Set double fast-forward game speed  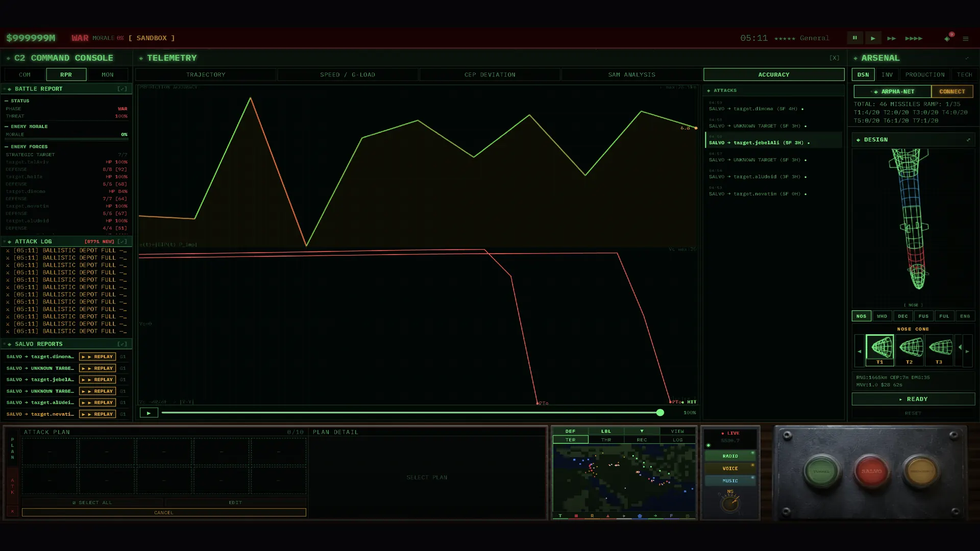coord(892,38)
